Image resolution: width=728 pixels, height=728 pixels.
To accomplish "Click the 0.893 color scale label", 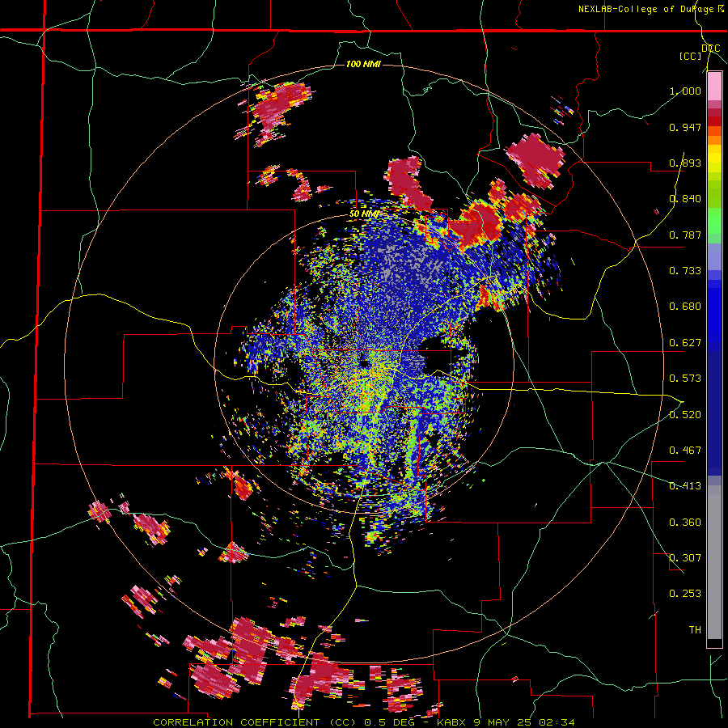I will click(685, 163).
